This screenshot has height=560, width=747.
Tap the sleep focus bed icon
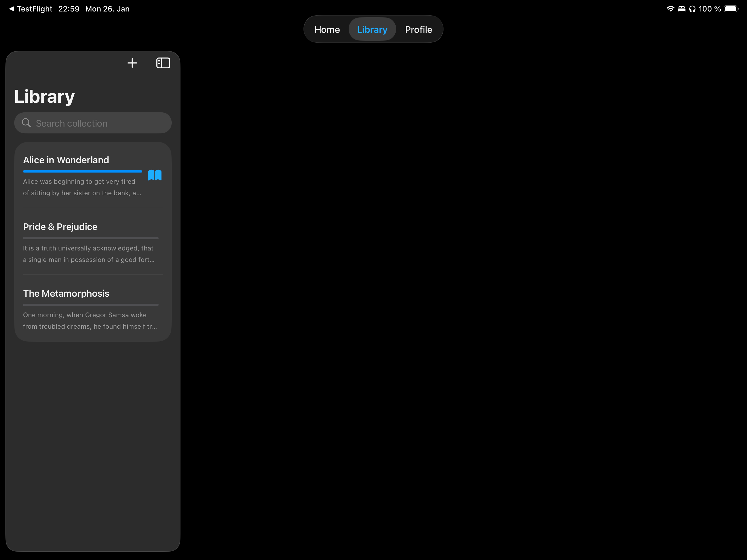point(681,9)
